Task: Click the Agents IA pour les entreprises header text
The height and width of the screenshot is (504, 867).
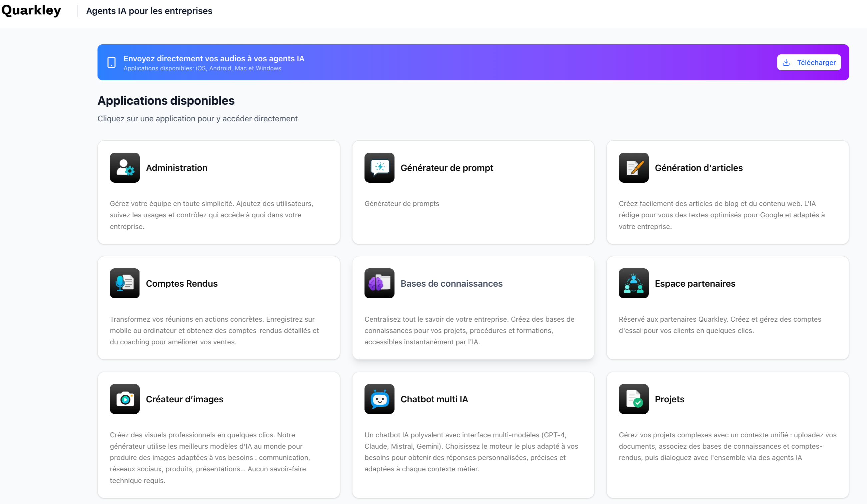Action: [x=149, y=11]
